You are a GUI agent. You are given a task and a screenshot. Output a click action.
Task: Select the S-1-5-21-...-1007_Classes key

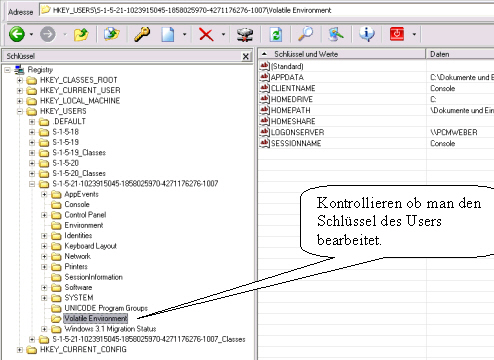(x=149, y=339)
